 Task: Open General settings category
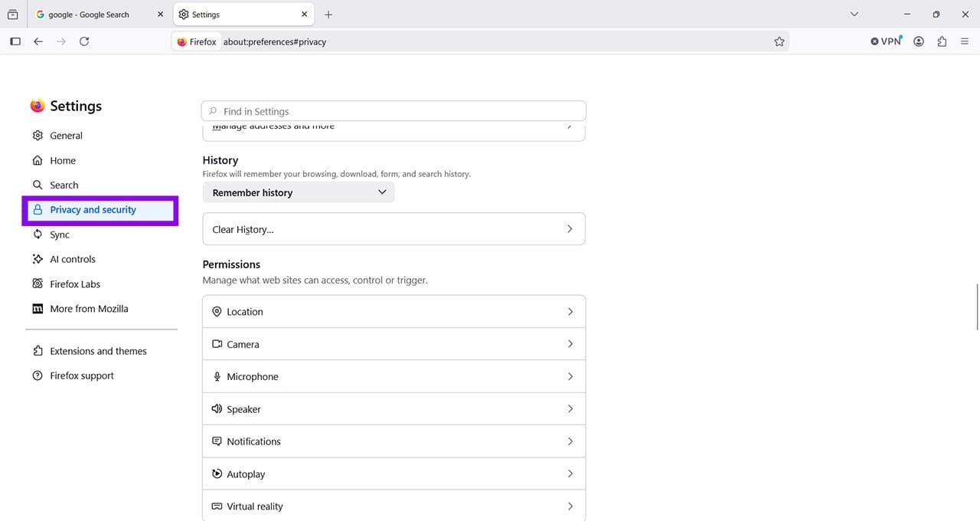100,136
